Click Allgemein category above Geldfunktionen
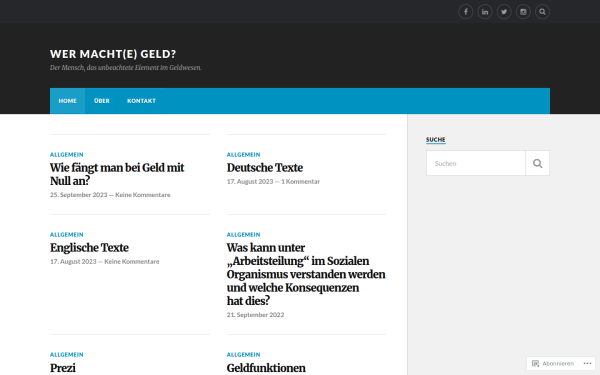 tap(243, 355)
